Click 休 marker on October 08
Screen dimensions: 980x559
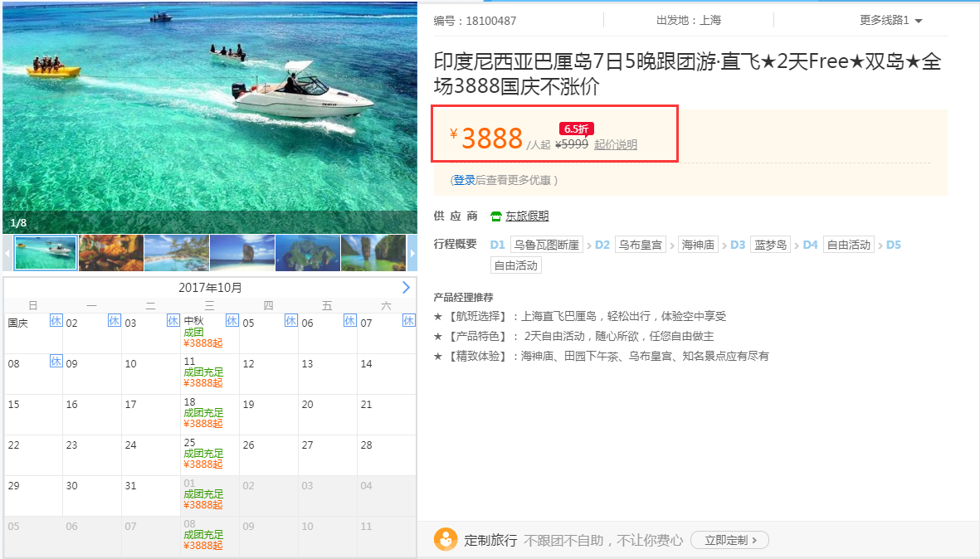(x=56, y=362)
